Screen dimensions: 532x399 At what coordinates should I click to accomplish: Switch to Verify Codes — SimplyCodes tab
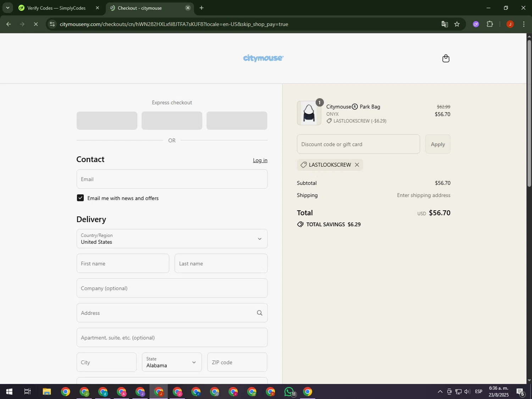coord(57,8)
